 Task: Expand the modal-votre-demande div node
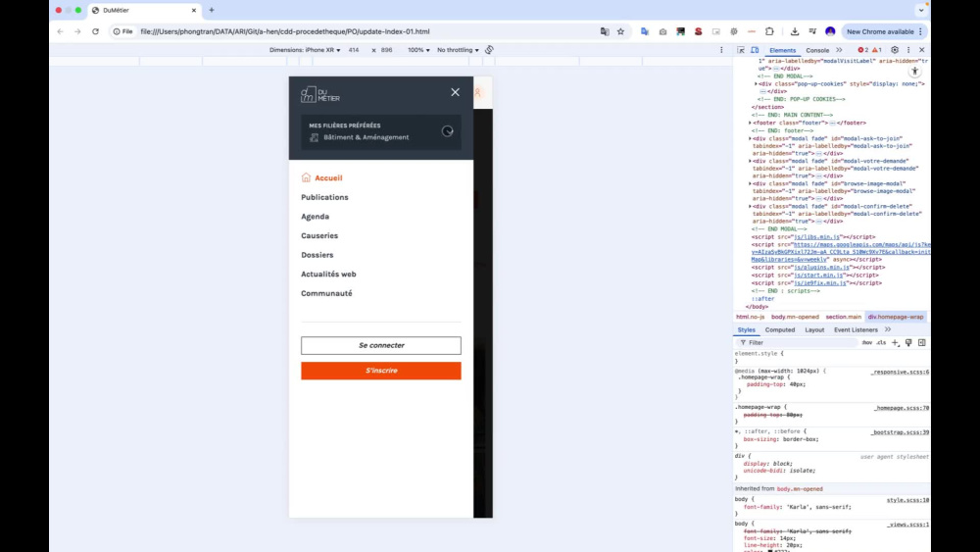750,161
